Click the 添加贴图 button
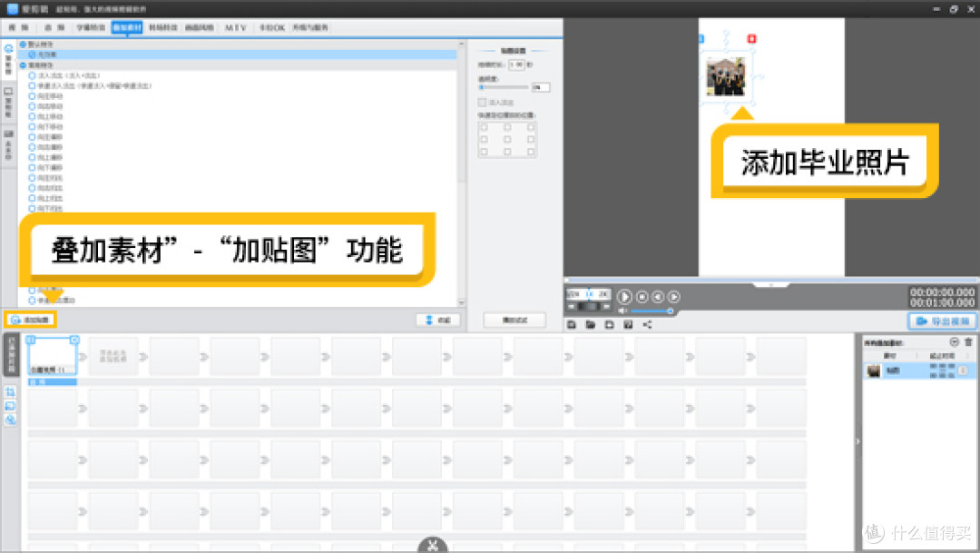 pyautogui.click(x=31, y=320)
